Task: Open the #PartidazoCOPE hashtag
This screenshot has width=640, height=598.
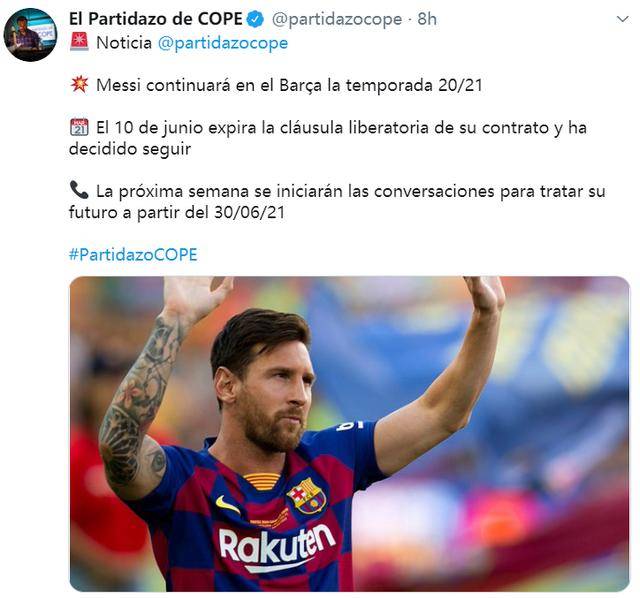Action: click(x=133, y=254)
